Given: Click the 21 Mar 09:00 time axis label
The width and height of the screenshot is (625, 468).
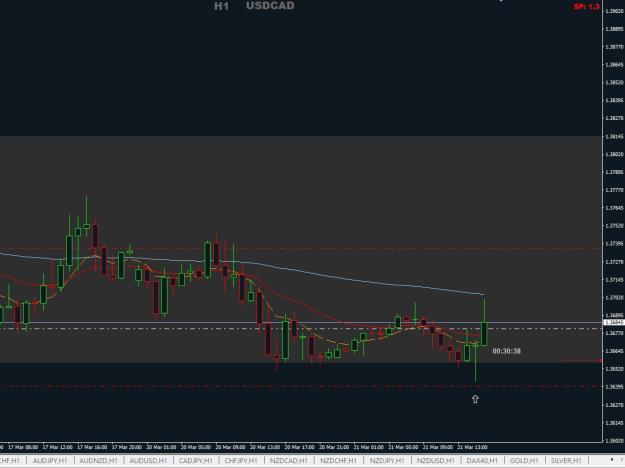Looking at the screenshot, I should coord(438,447).
